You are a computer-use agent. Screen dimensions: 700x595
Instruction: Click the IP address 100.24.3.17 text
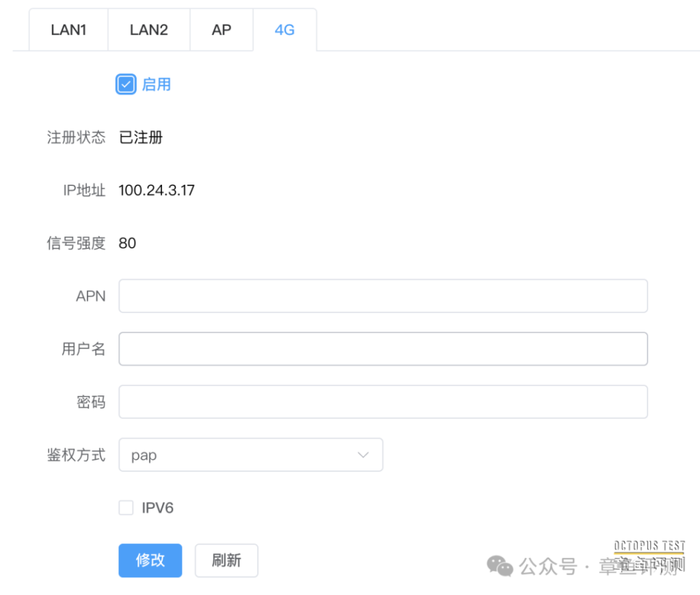pos(156,190)
